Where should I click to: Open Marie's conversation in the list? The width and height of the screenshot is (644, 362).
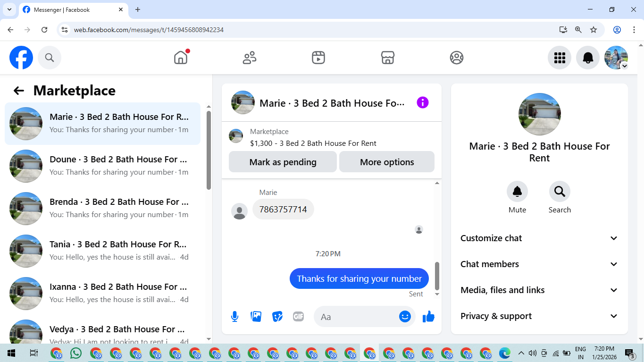pyautogui.click(x=102, y=124)
